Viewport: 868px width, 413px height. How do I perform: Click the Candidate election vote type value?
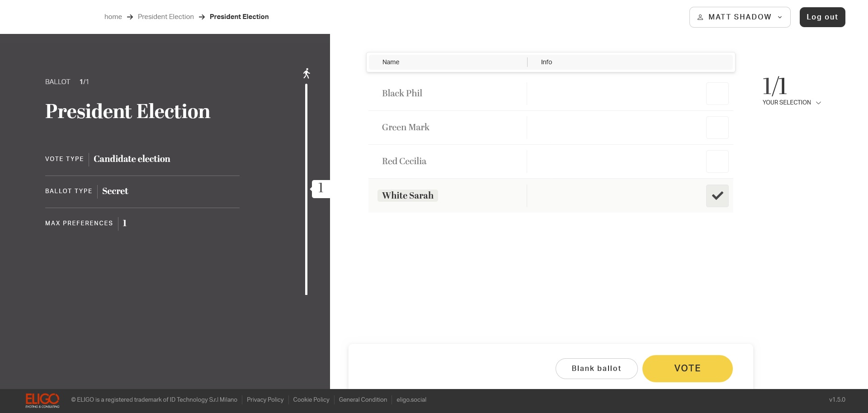[132, 159]
